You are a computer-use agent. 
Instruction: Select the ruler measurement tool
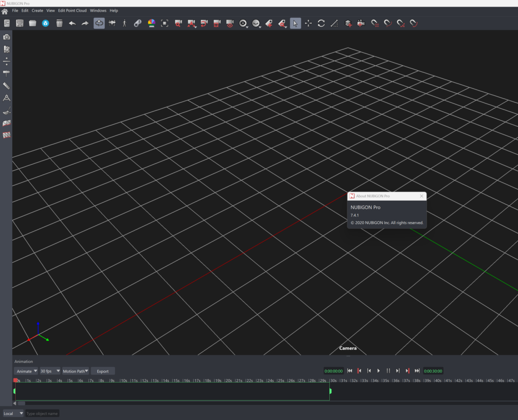coord(7,86)
